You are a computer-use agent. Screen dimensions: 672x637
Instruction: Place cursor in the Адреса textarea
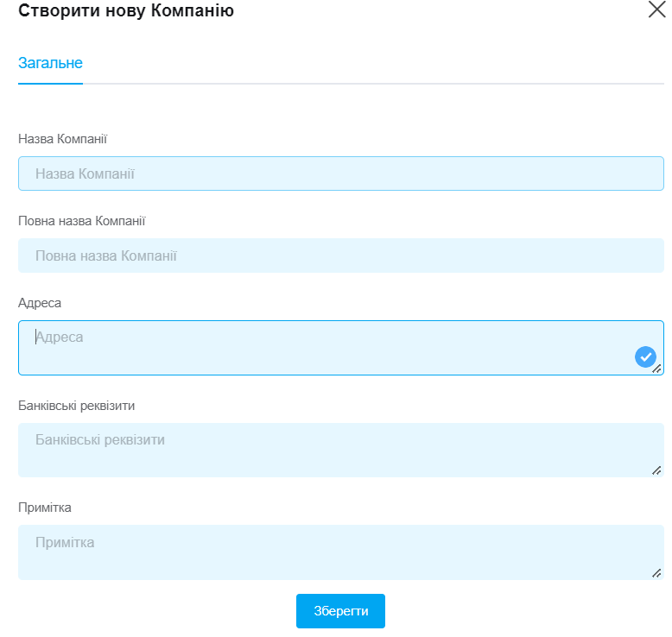[340, 348]
